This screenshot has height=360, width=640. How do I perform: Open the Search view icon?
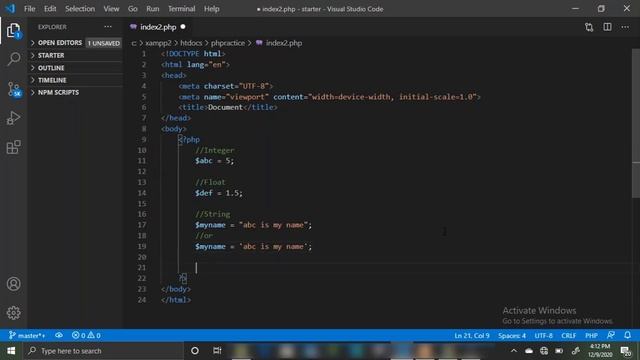13,59
